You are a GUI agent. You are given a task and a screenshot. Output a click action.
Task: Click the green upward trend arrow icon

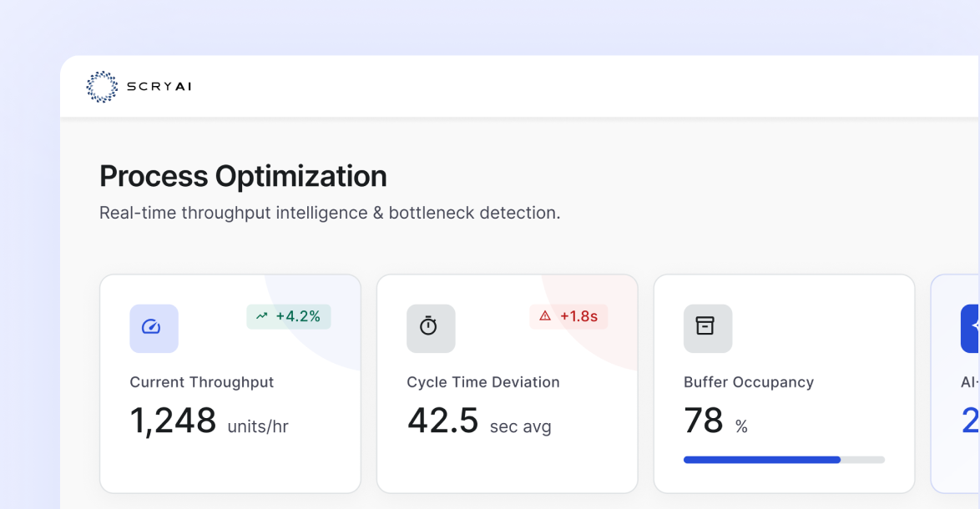(262, 316)
